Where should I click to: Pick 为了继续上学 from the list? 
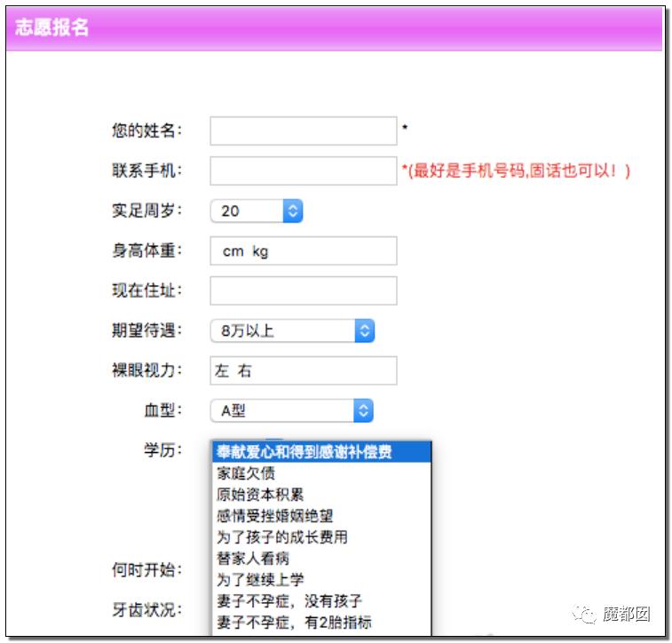(x=321, y=580)
